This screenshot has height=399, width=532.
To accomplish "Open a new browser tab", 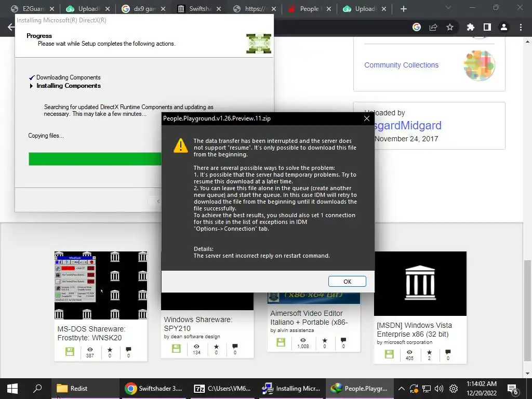I will 403,9.
